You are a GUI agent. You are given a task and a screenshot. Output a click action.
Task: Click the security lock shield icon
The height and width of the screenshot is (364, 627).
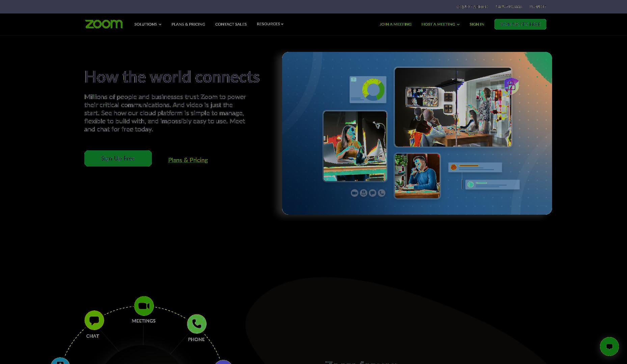(511, 86)
